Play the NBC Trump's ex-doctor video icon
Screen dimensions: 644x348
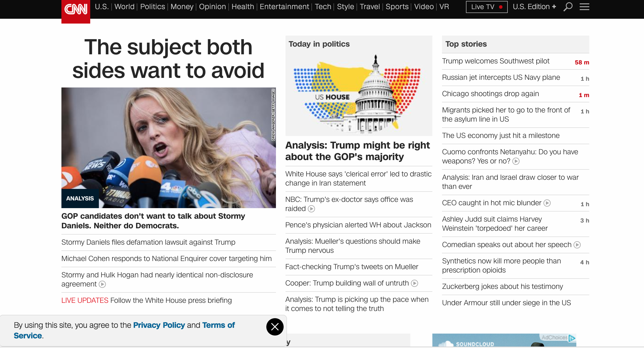[x=311, y=209]
